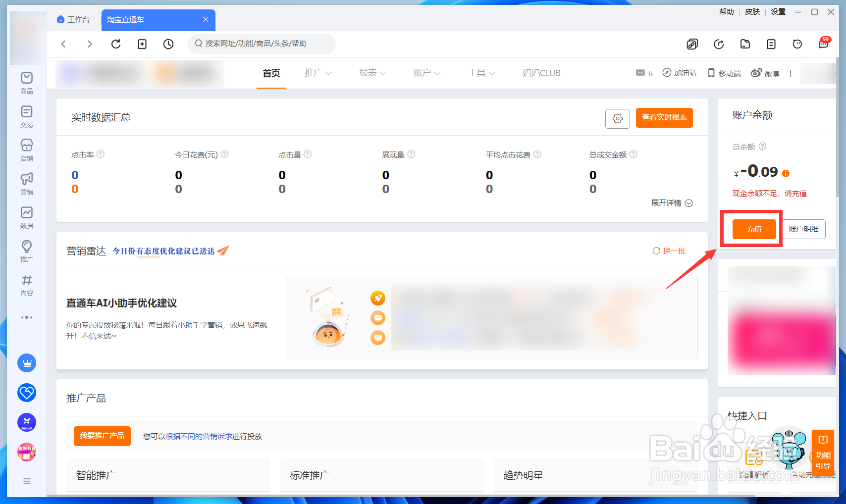This screenshot has height=504, width=846.
Task: Open the settings gear in 实时数据汇总
Action: (618, 118)
